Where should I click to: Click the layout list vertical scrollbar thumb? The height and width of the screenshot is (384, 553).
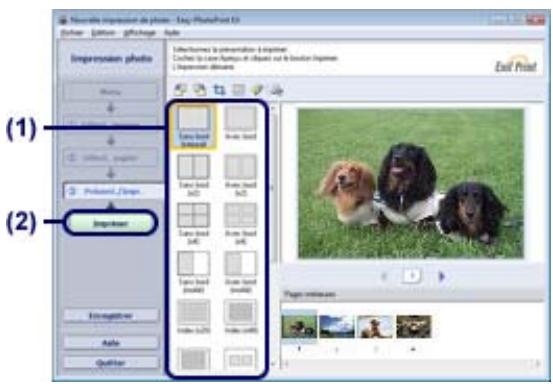(x=272, y=187)
